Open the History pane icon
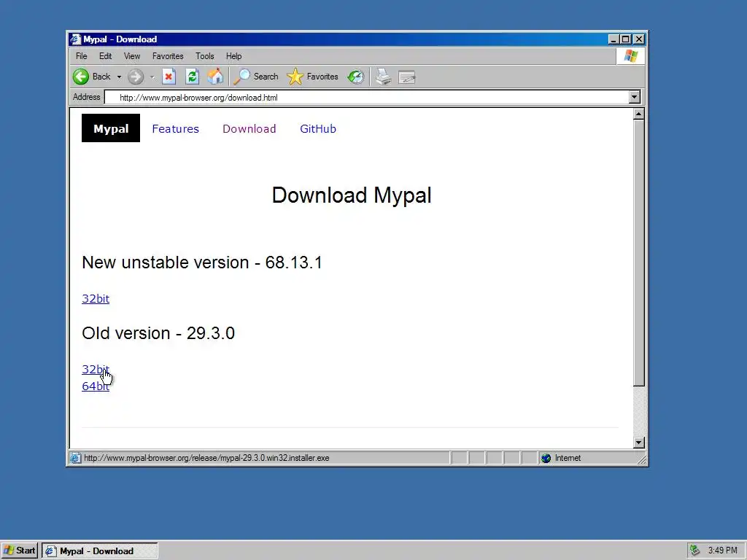The image size is (747, 560). (355, 77)
